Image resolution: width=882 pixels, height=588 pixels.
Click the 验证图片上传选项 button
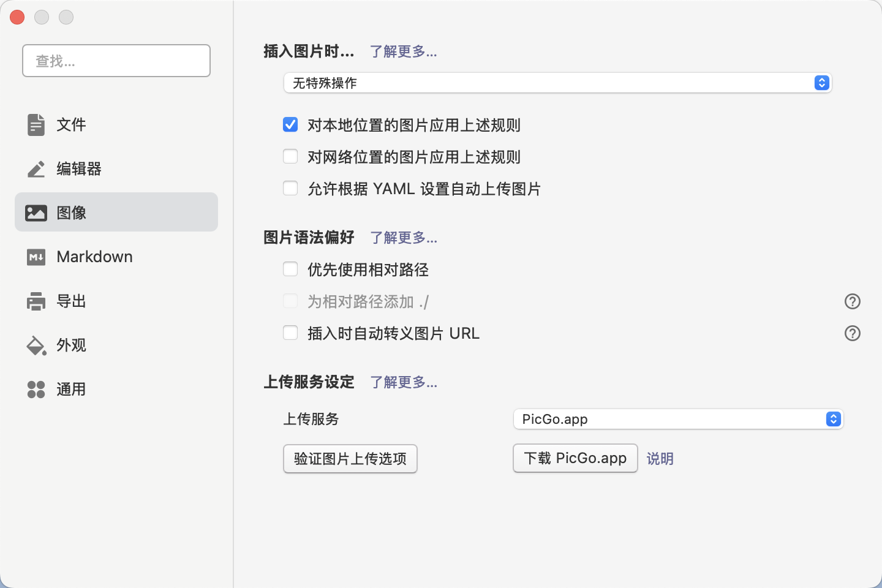click(350, 459)
